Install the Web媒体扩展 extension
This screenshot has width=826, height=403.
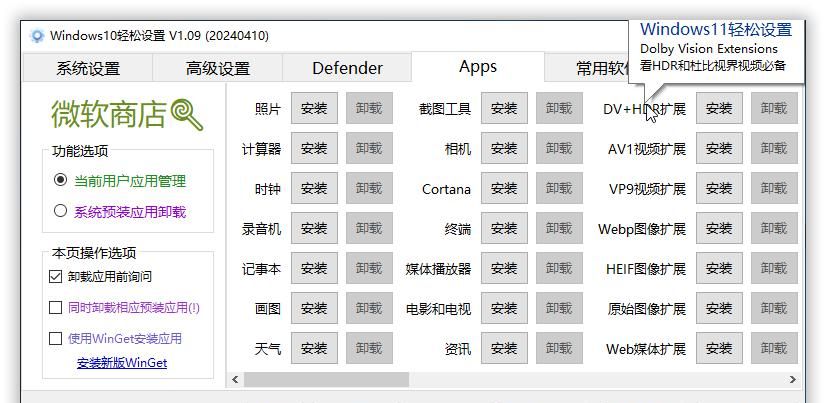click(x=720, y=348)
